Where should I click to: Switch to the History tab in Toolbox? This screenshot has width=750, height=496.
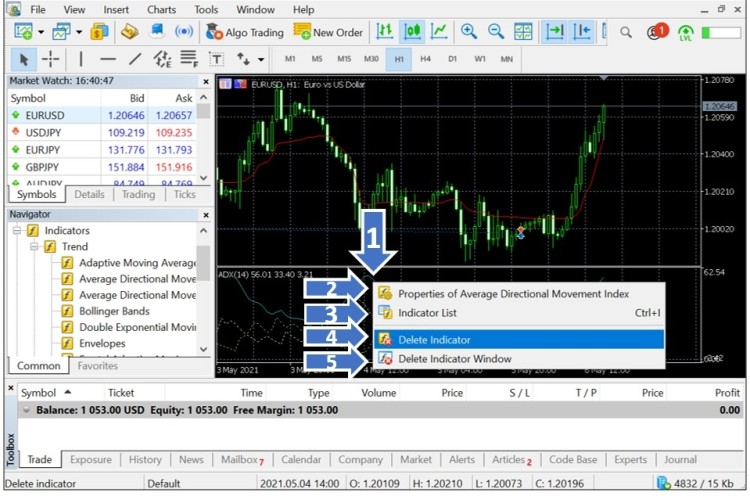(145, 460)
